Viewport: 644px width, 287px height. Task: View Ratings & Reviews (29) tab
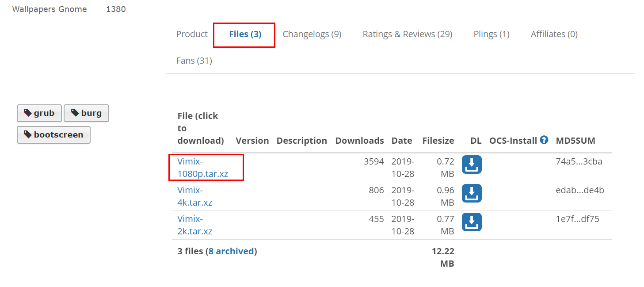(407, 34)
